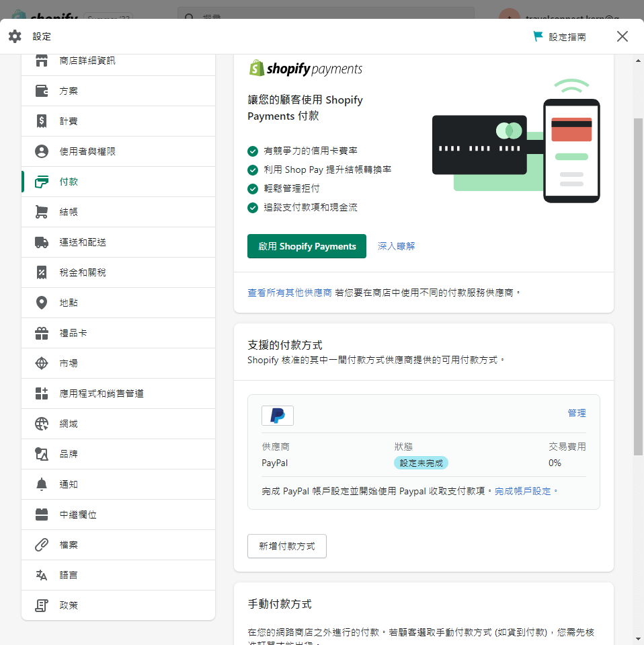Click the 支援的付款方式 heading
The height and width of the screenshot is (645, 644).
point(285,345)
